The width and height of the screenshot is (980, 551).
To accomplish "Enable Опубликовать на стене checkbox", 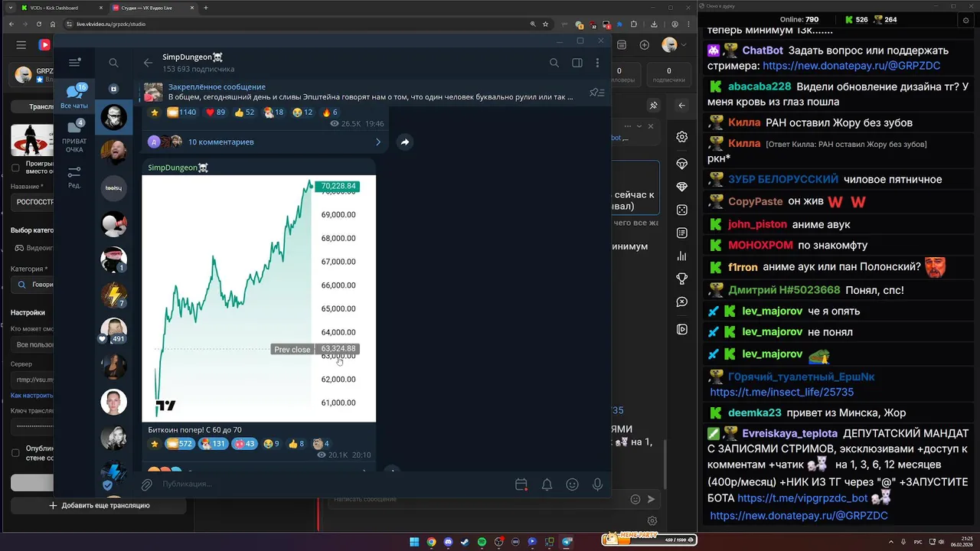I will [15, 453].
